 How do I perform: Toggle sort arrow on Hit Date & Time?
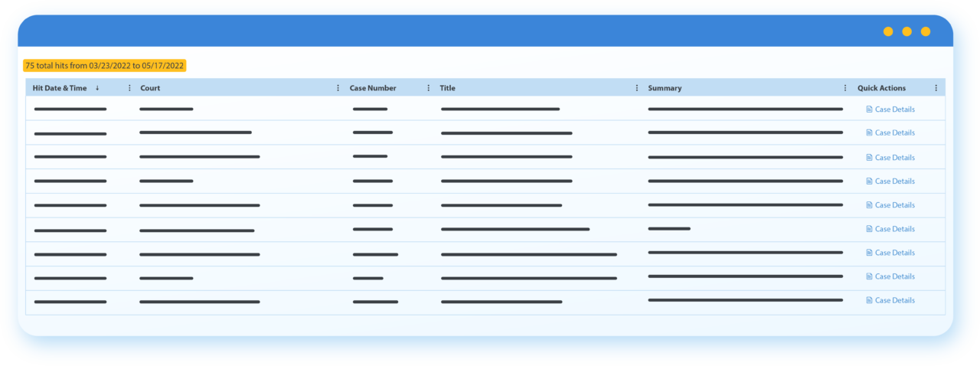[x=97, y=88]
